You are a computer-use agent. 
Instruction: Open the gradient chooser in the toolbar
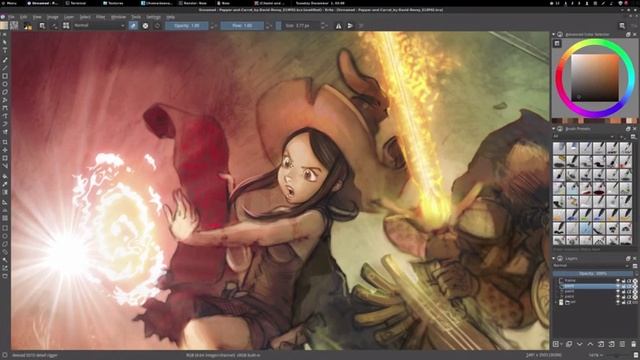[x=4, y=26]
